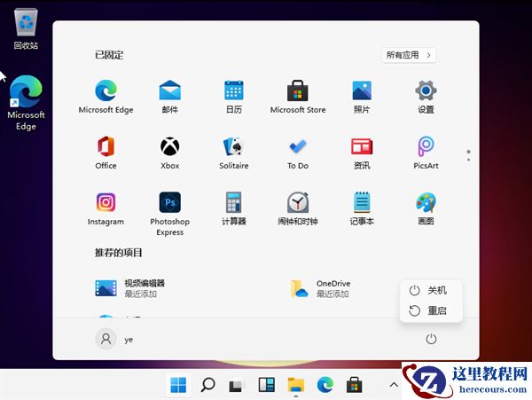Launch PicsArt from pinned apps
Image resolution: width=532 pixels, height=400 pixels.
(426, 153)
